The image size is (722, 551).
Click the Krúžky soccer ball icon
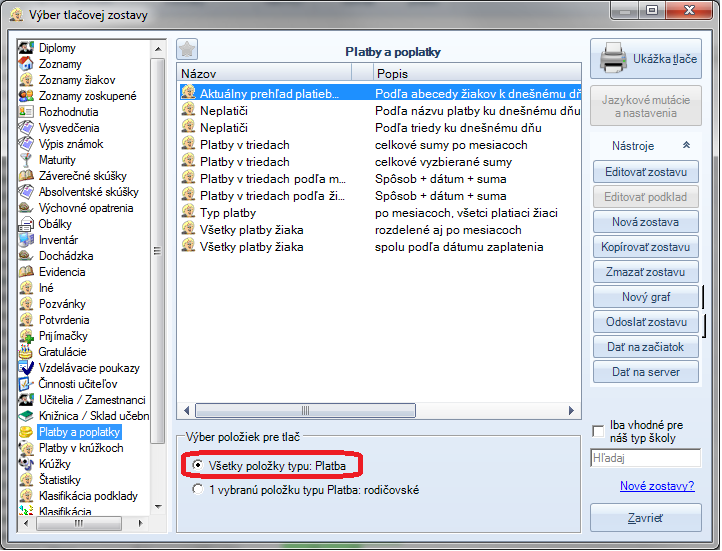26,464
